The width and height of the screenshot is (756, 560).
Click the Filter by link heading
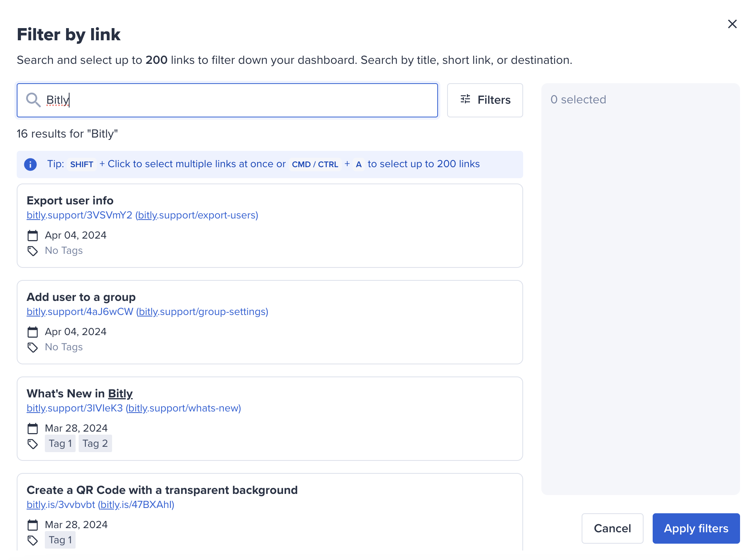point(69,35)
